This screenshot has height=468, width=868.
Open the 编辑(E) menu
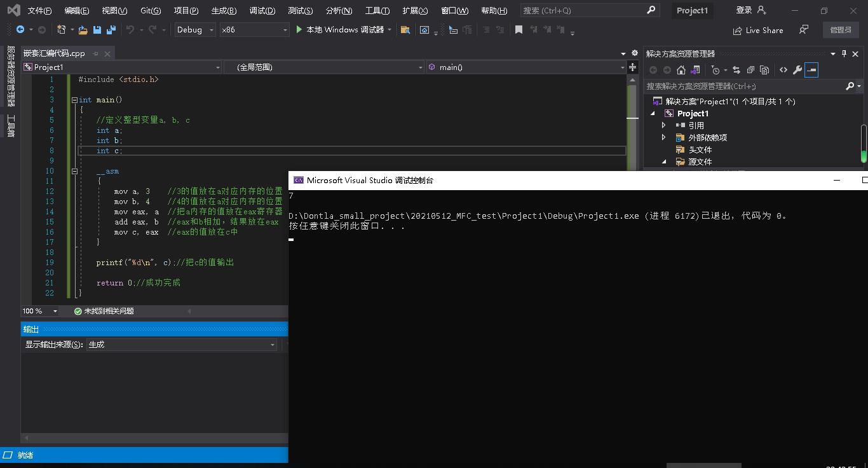click(77, 10)
